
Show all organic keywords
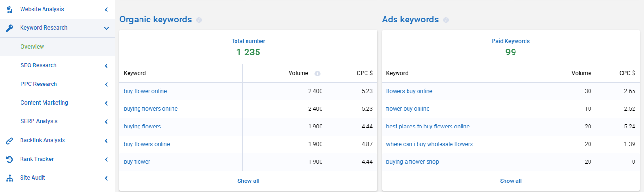[248, 181]
